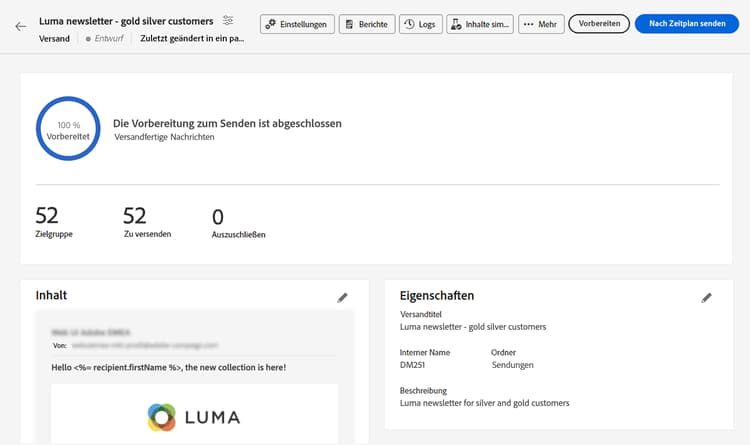Screen dimensions: 750x445
Task: Click the Luma logo in email preview
Action: click(x=194, y=416)
